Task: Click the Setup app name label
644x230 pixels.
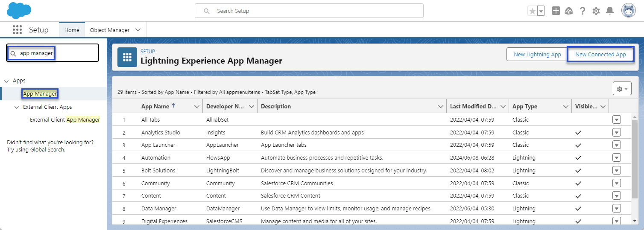Action: [x=39, y=30]
